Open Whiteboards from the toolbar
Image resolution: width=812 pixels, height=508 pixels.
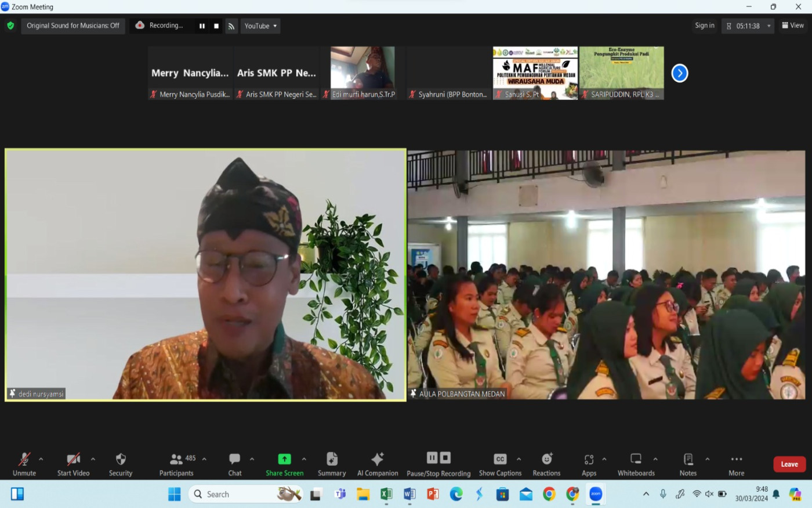636,460
